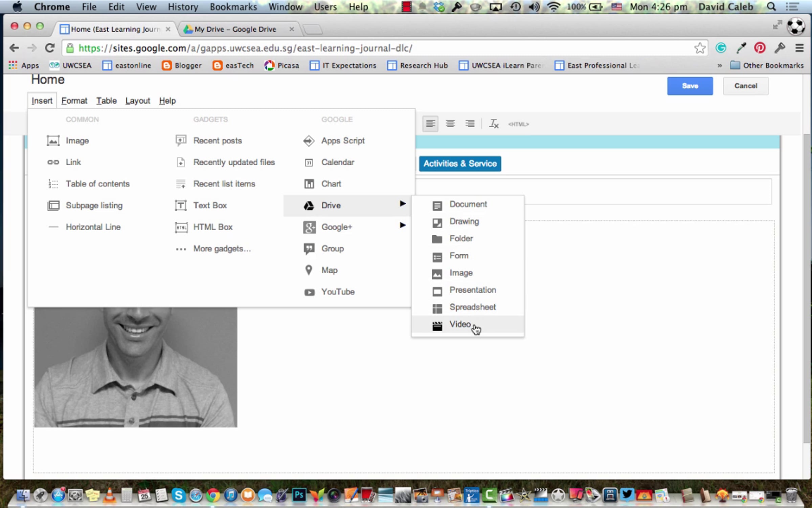Click the black and white portrait image
The image size is (812, 508).
136,367
